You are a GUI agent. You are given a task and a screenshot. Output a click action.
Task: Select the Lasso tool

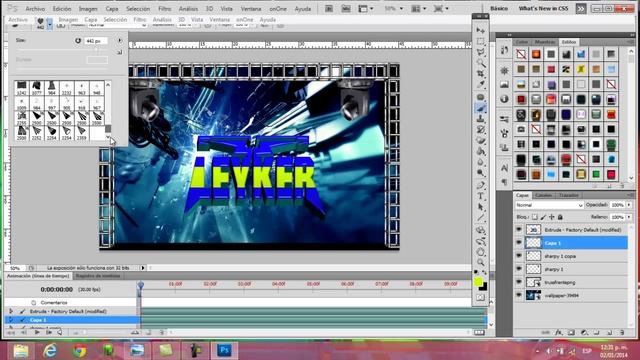click(481, 52)
